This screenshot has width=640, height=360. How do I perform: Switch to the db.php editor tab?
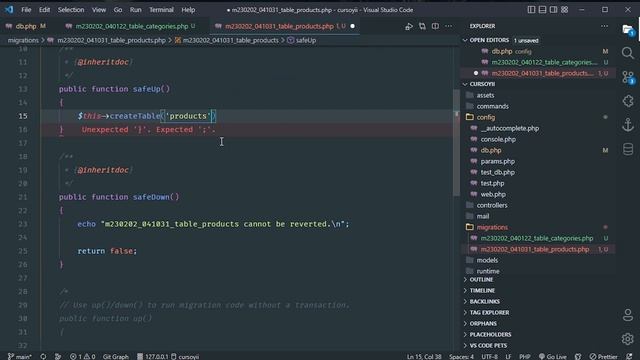(26, 26)
